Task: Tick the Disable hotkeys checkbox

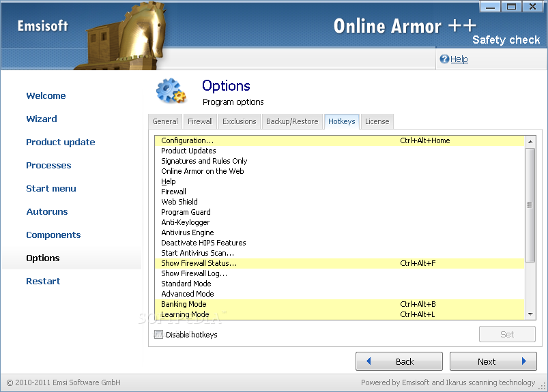Action: point(159,335)
